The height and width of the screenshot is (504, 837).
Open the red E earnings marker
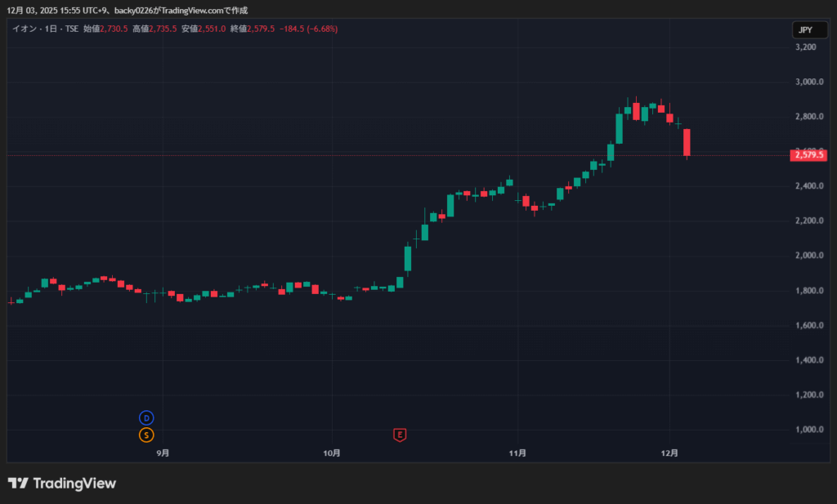[400, 435]
